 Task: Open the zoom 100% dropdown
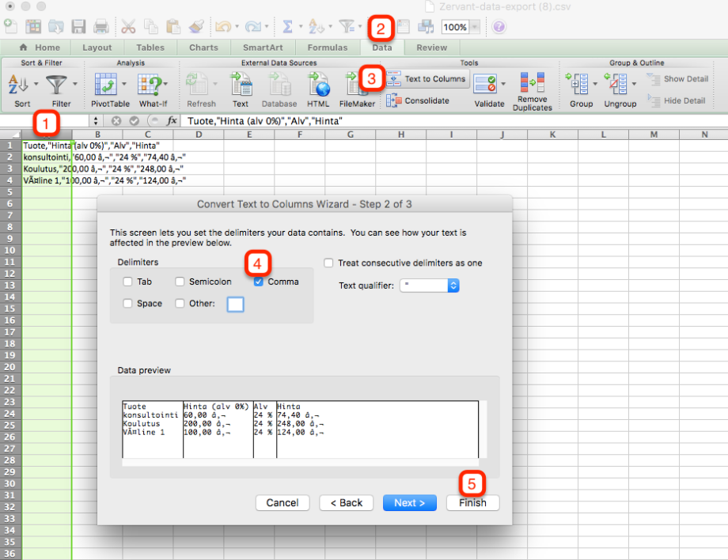(x=475, y=27)
